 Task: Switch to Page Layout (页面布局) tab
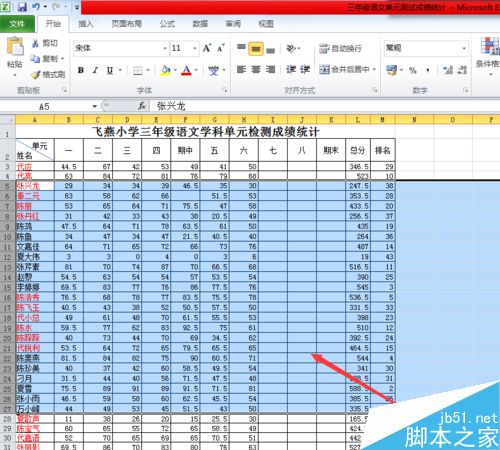pyautogui.click(x=126, y=24)
